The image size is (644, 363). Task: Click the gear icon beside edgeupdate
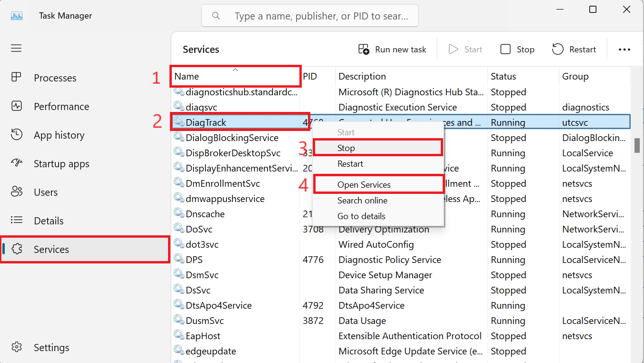click(178, 351)
